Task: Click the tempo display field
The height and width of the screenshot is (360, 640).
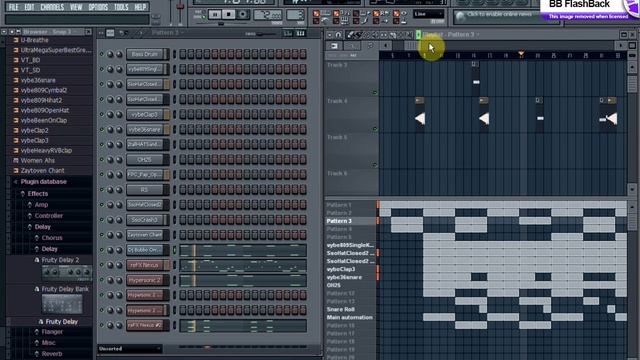Action: (267, 15)
